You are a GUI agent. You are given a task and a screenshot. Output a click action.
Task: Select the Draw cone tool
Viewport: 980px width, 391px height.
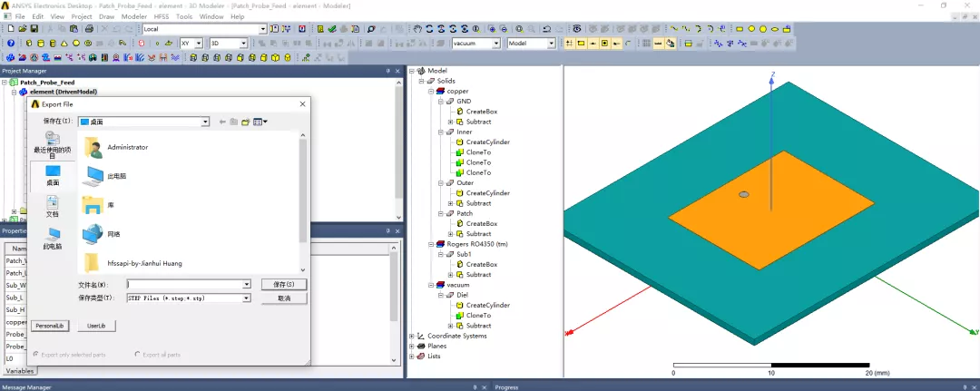(64, 44)
